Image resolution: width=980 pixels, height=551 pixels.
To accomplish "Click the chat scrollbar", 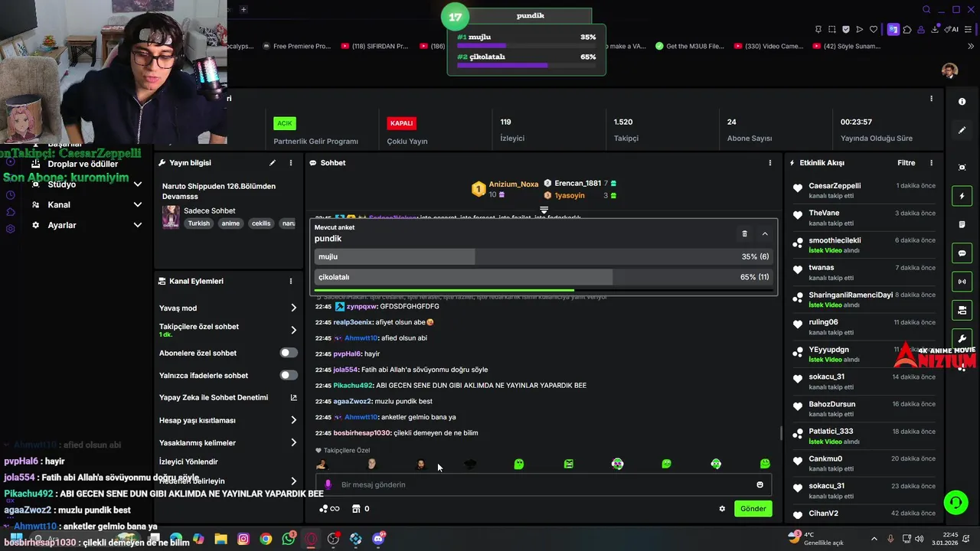I will pyautogui.click(x=780, y=433).
